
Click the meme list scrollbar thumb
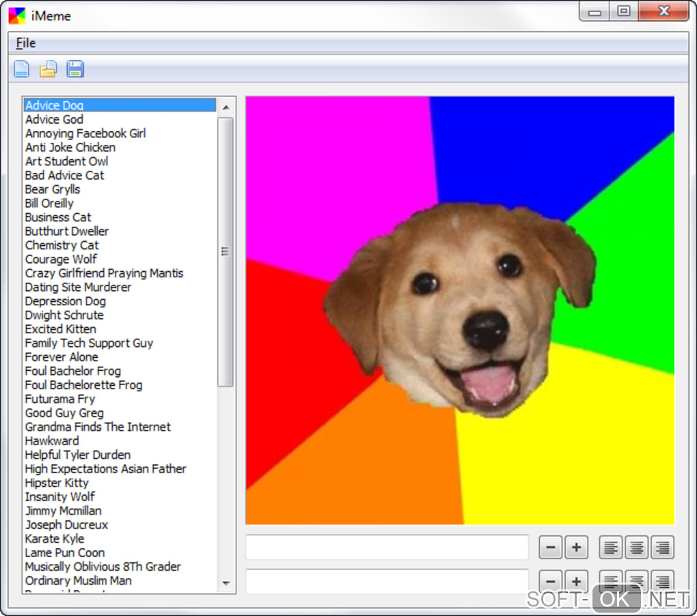pyautogui.click(x=225, y=252)
